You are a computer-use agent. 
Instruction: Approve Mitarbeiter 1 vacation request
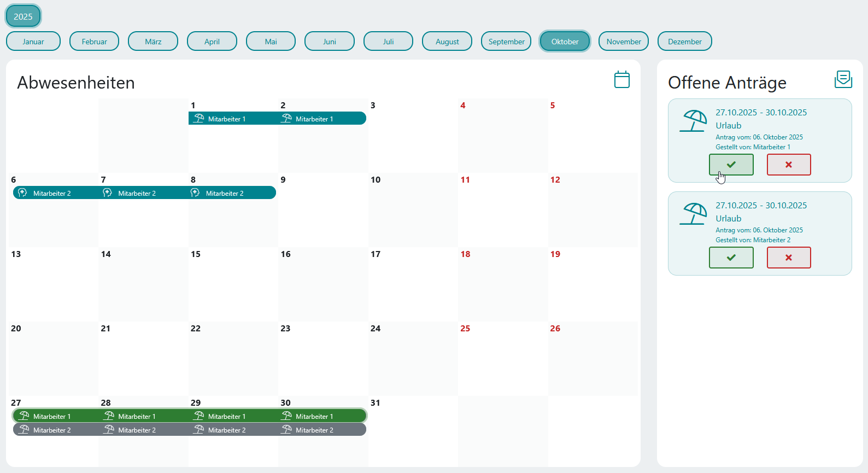731,165
